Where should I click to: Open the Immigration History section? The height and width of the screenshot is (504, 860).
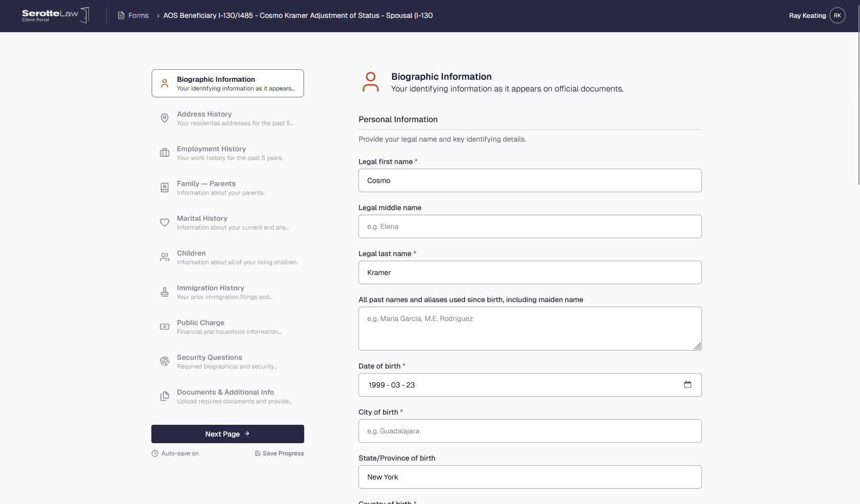coord(228,292)
